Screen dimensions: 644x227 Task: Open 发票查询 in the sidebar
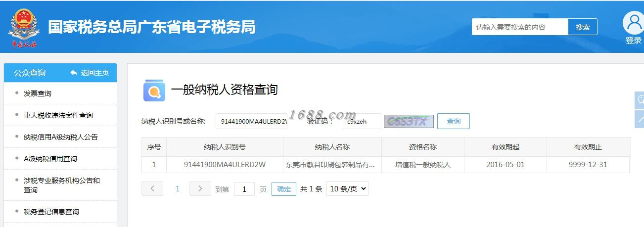pos(38,93)
